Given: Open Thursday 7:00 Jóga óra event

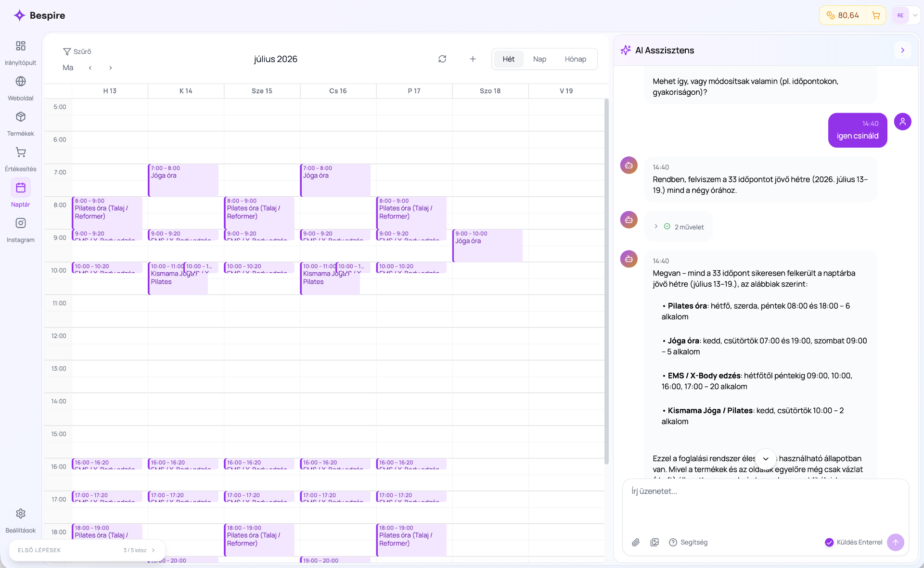Looking at the screenshot, I should click(335, 180).
